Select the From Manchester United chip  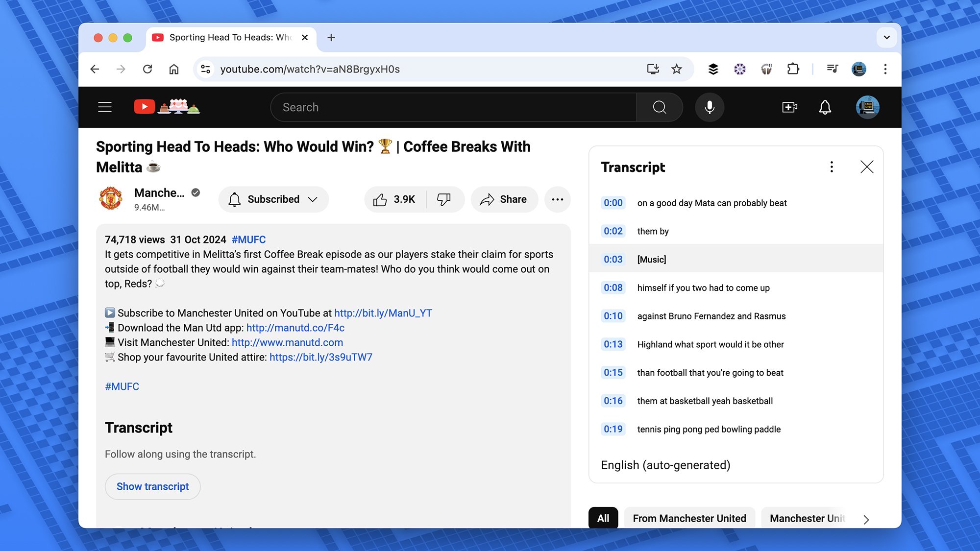click(689, 518)
